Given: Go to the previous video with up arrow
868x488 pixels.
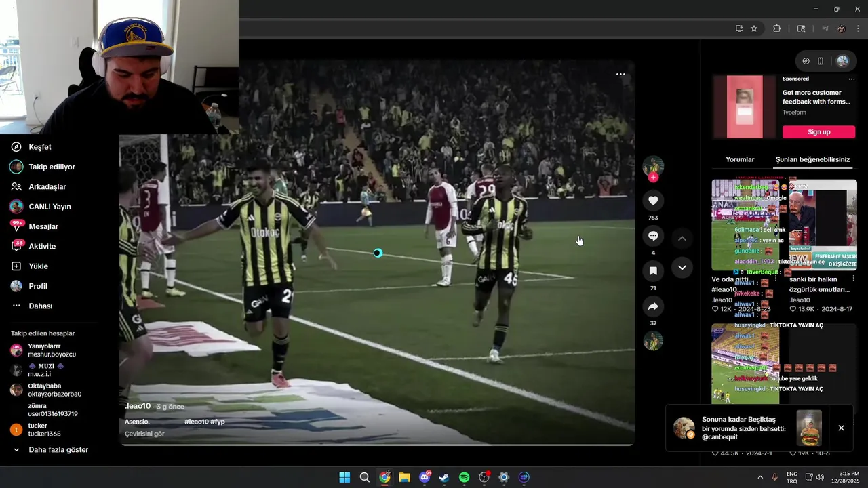Looking at the screenshot, I should (682, 239).
